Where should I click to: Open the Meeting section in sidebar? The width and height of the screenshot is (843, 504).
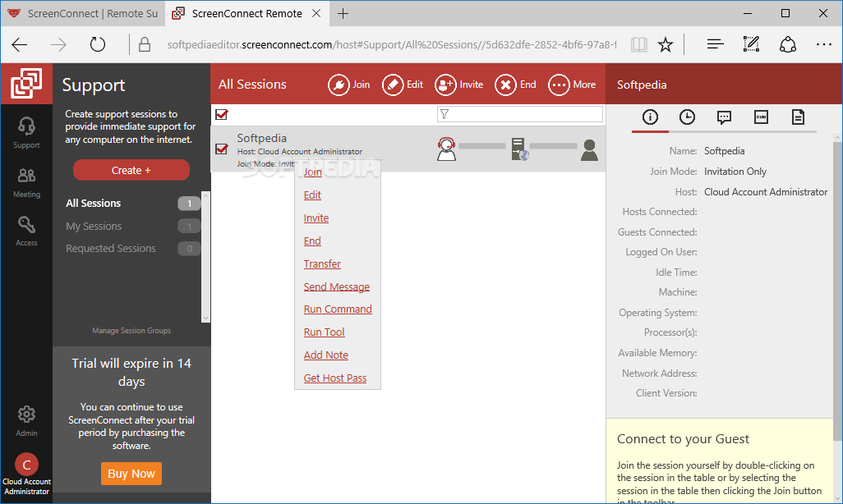tap(26, 182)
